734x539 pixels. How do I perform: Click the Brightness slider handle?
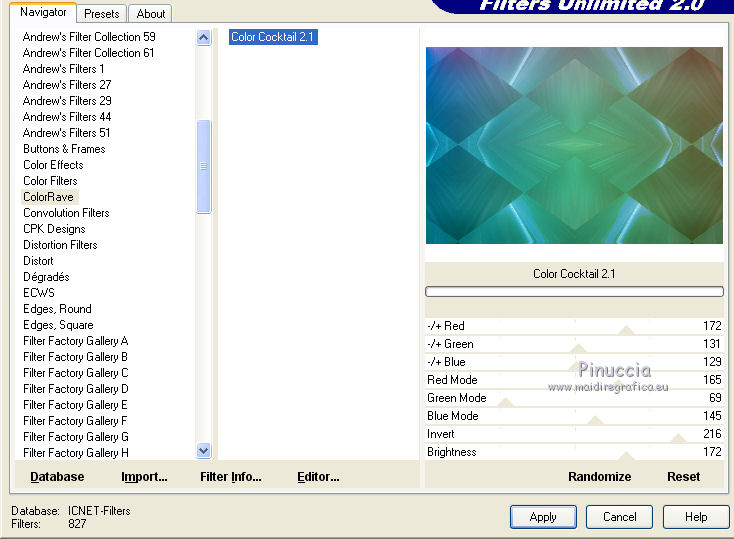626,456
